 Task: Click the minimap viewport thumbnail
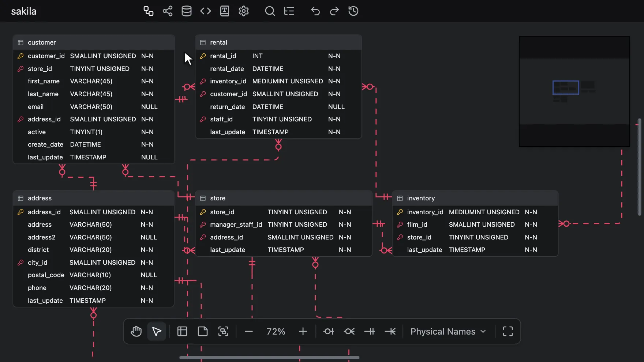566,88
